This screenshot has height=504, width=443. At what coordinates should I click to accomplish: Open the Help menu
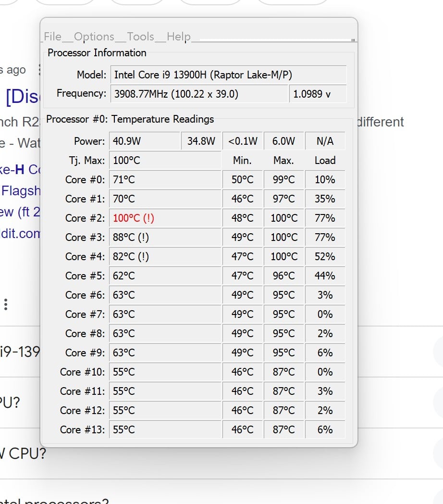tap(179, 37)
